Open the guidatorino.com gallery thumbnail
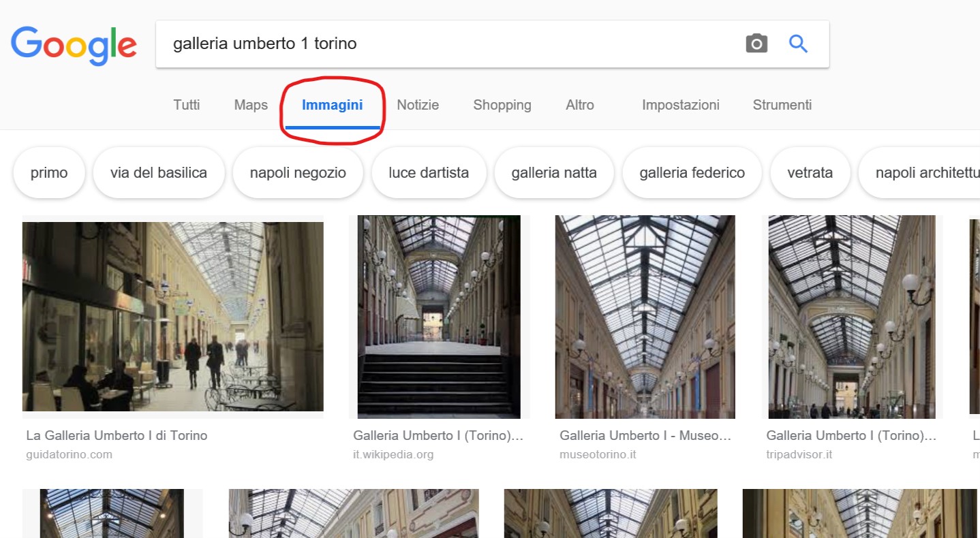 173,317
